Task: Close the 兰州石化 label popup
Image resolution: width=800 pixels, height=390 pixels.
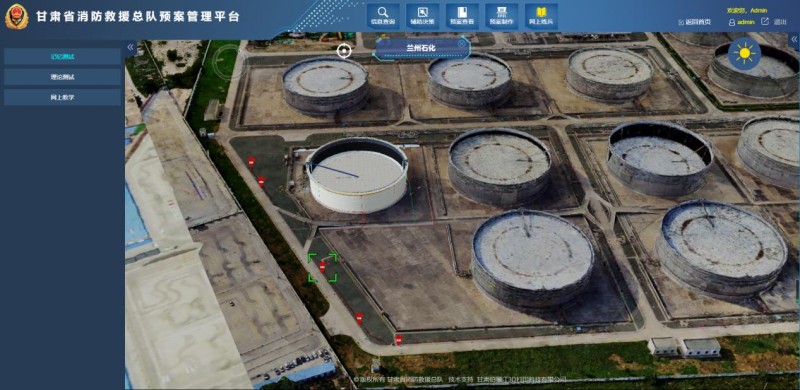Action: coord(461,44)
